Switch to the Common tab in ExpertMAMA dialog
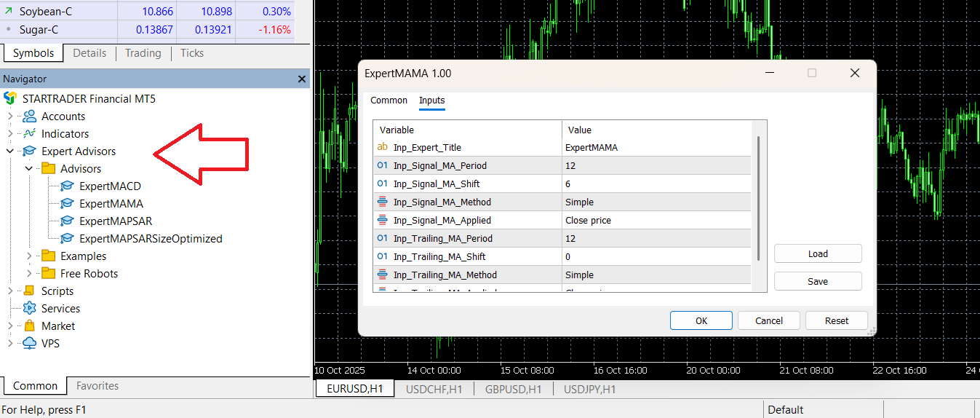 tap(389, 100)
